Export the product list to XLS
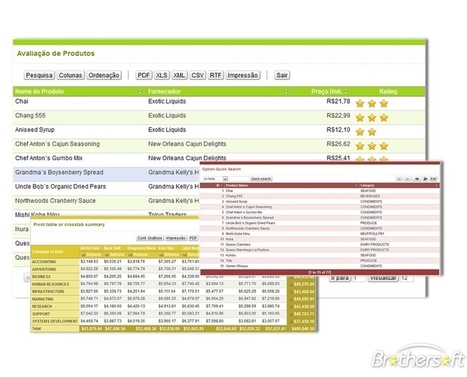The height and width of the screenshot is (377, 467). point(162,75)
